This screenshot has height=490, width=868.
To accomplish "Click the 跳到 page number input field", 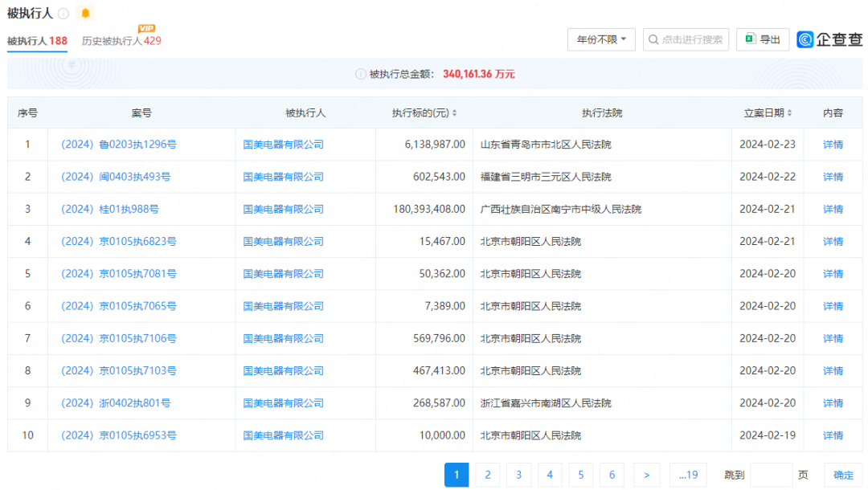I will tap(771, 475).
